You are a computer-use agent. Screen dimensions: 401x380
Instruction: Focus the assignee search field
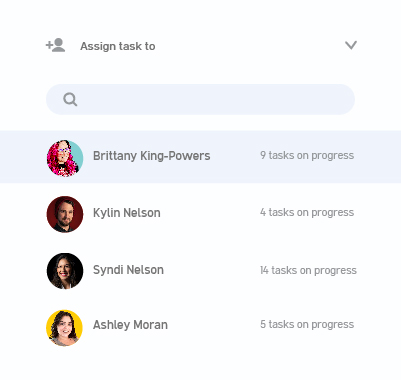click(200, 99)
